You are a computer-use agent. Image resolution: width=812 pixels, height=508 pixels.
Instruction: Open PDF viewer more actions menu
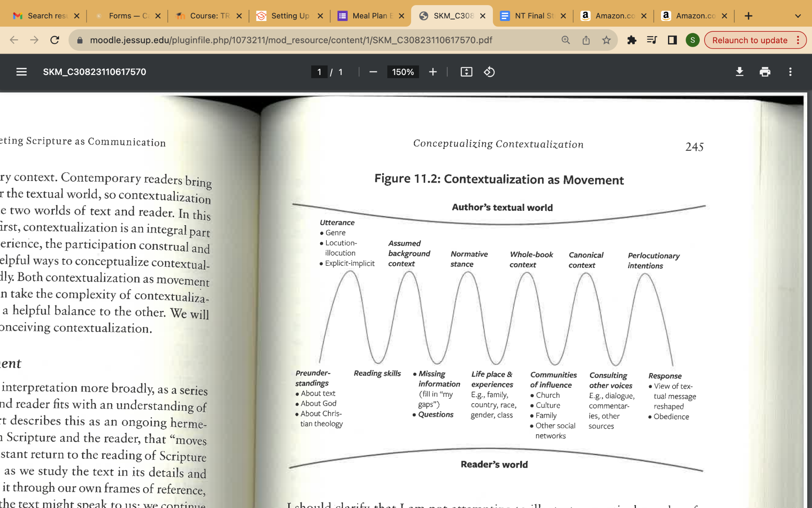[x=790, y=72]
